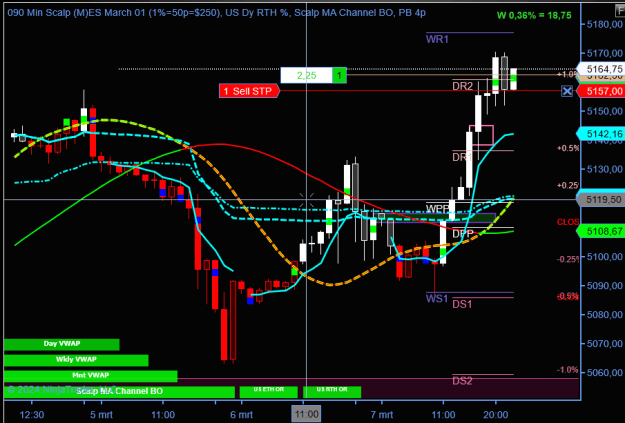Select the WS1 weekly support label
This screenshot has width=625, height=423.
(x=437, y=299)
